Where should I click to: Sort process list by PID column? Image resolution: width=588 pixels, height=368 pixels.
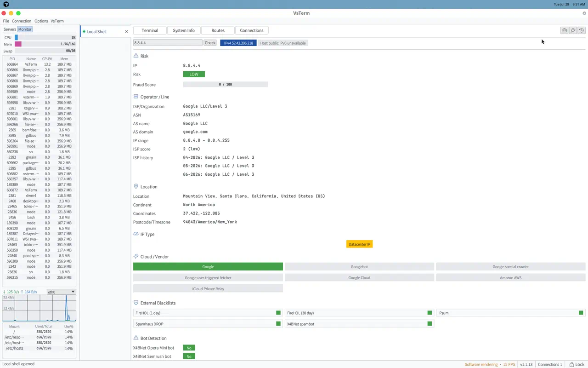tap(12, 59)
